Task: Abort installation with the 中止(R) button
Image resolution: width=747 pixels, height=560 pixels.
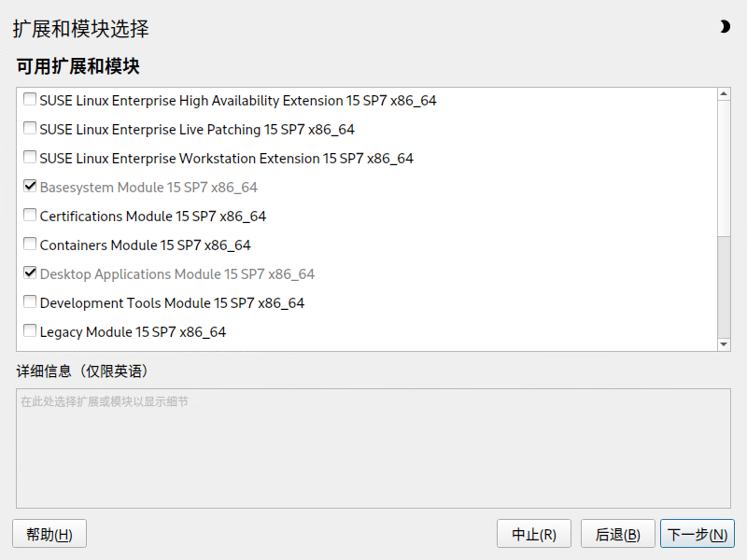Action: [x=534, y=534]
